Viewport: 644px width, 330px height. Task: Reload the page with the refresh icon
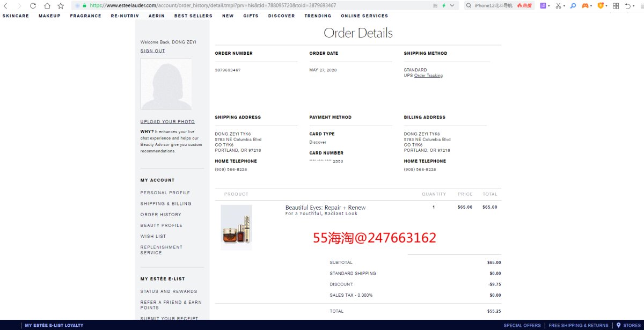click(x=33, y=5)
